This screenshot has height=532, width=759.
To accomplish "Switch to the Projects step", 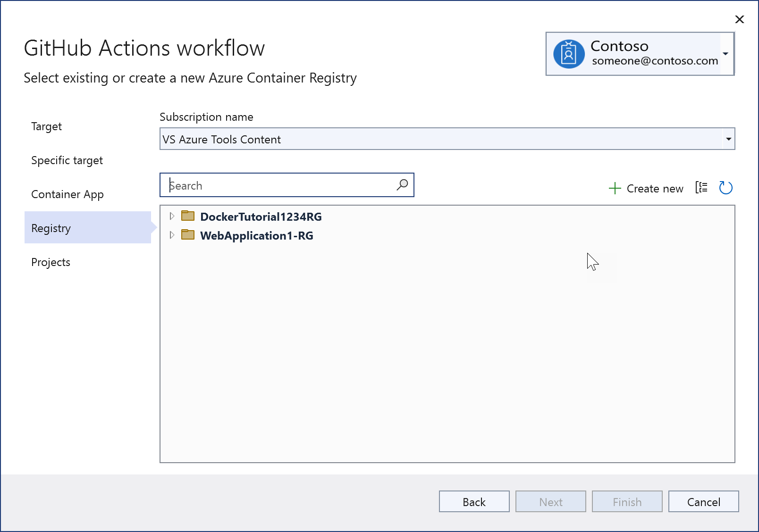I will point(51,262).
